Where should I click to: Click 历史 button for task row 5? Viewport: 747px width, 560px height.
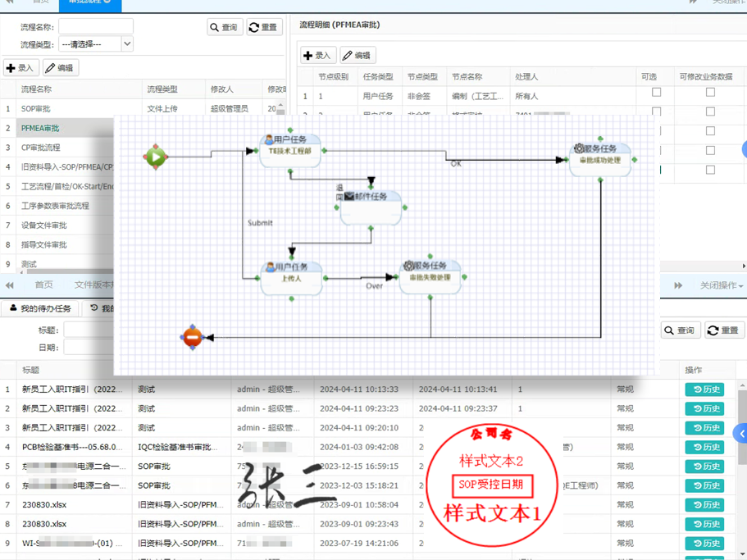[704, 467]
